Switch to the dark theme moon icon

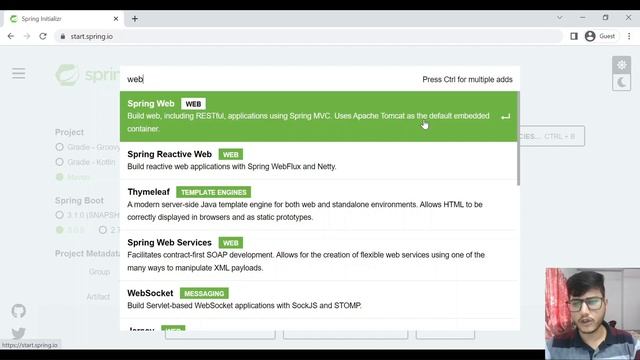click(621, 82)
